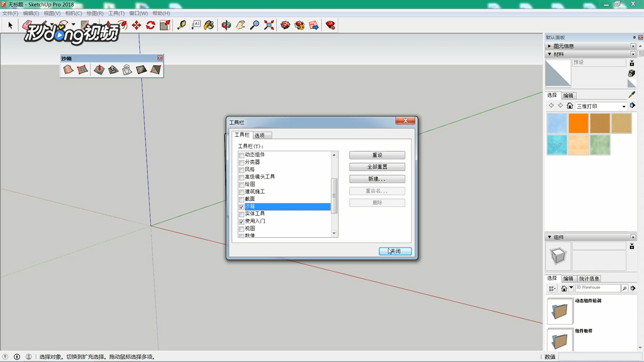The image size is (644, 362).
Task: Click the 3D Warehouse search field
Action: 598,288
